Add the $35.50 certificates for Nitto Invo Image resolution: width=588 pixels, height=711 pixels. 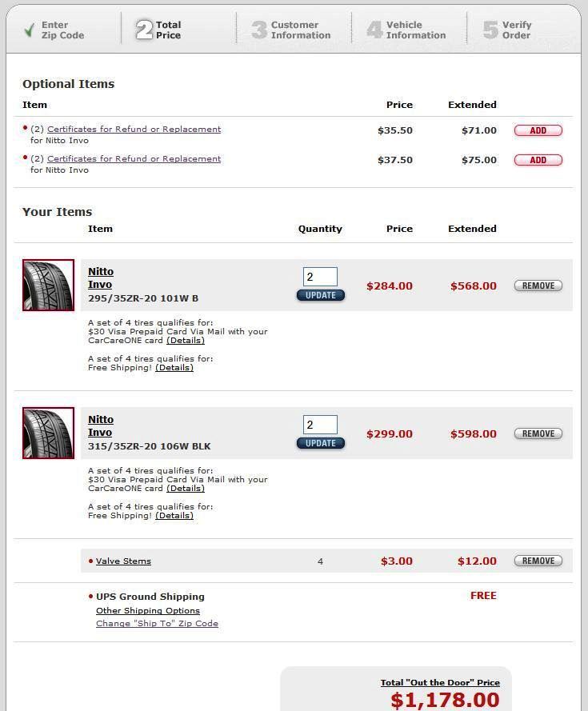pyautogui.click(x=538, y=130)
